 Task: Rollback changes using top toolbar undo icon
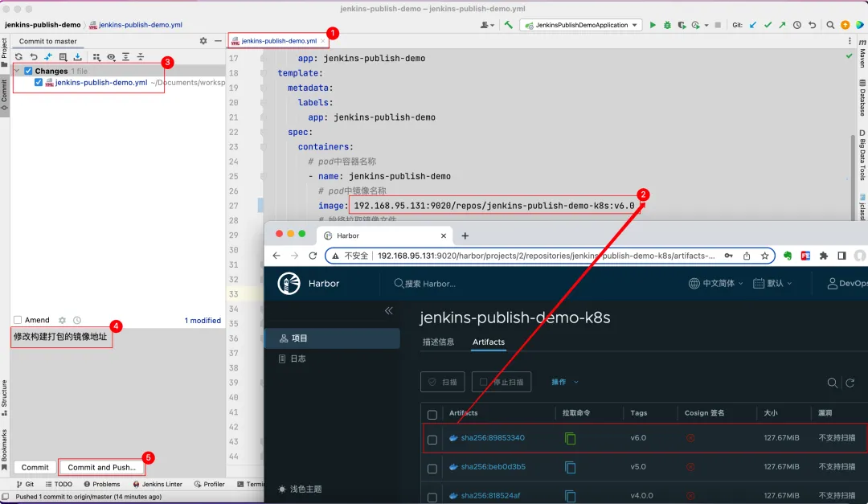pos(812,25)
